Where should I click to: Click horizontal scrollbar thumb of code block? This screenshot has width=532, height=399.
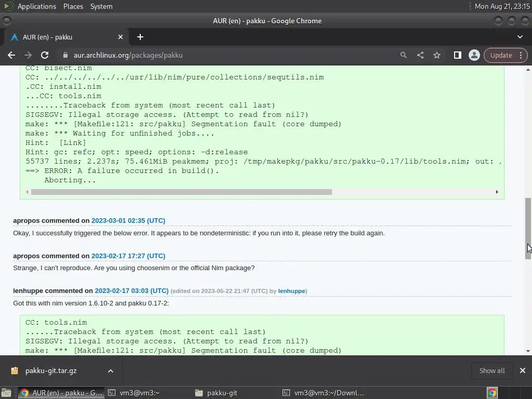(x=181, y=192)
